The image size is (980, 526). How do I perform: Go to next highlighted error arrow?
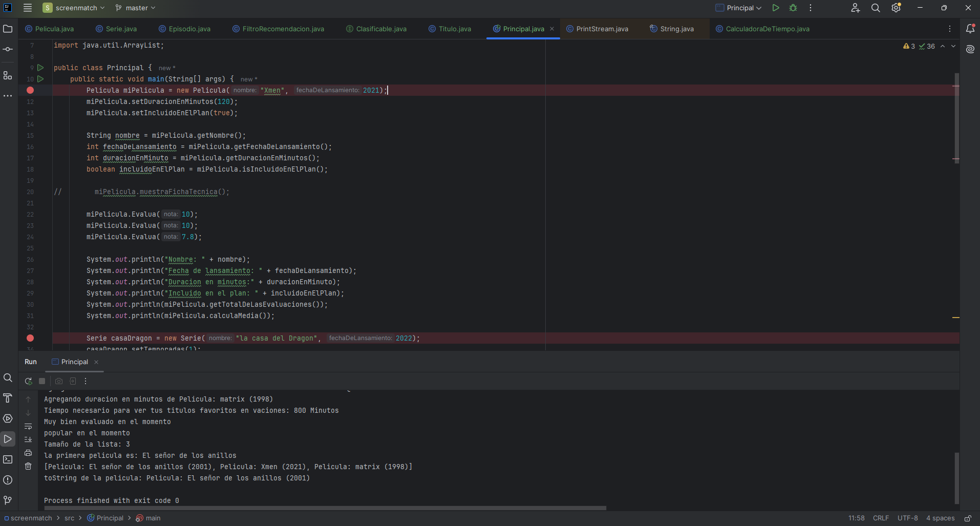click(x=953, y=46)
